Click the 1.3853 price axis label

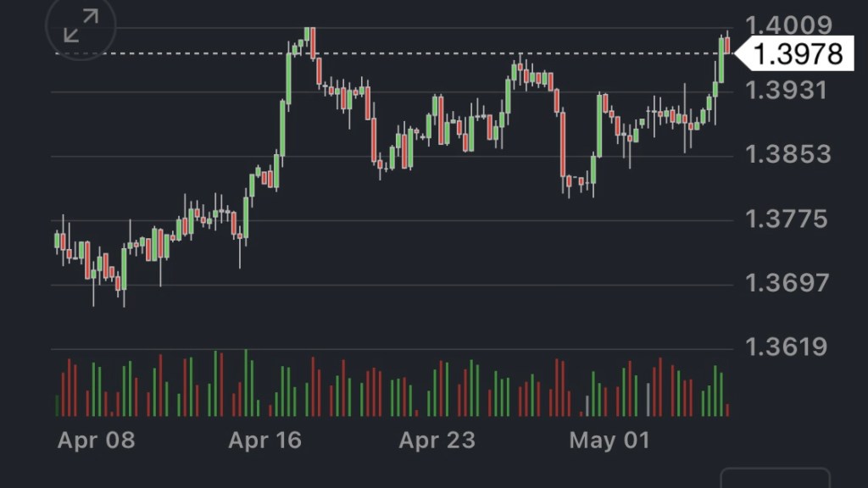[x=787, y=155]
